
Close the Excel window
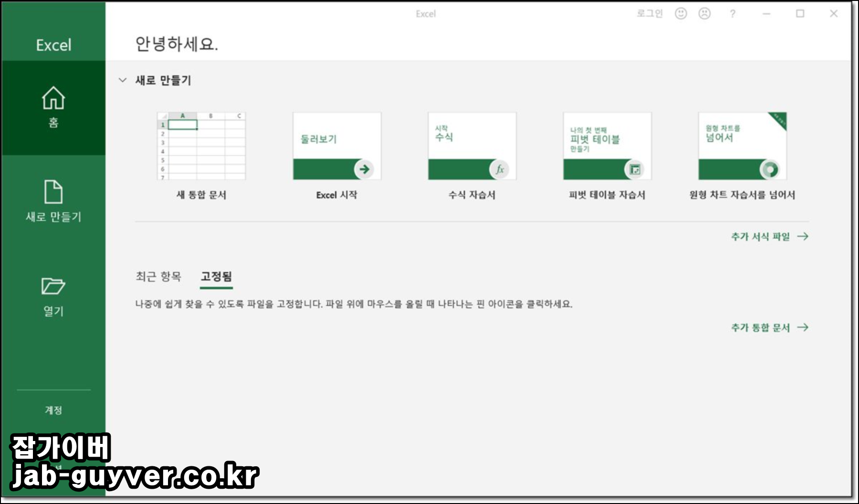834,14
